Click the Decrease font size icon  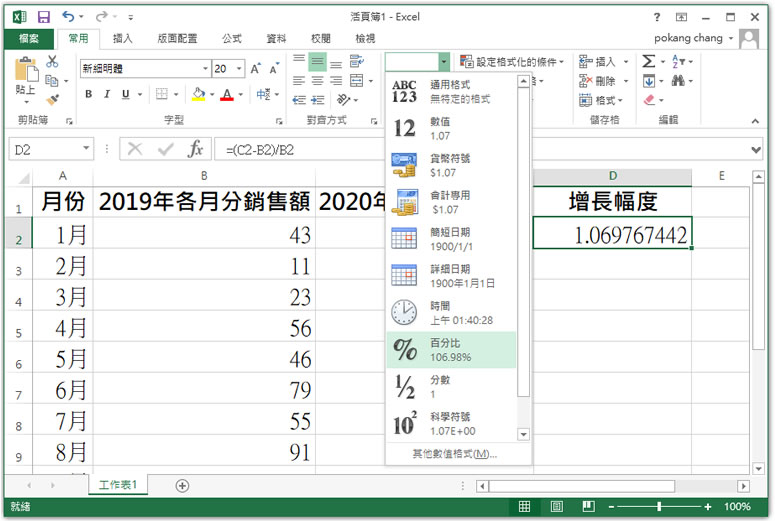click(x=273, y=69)
